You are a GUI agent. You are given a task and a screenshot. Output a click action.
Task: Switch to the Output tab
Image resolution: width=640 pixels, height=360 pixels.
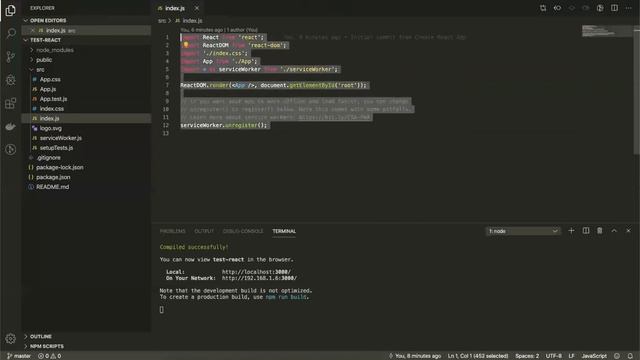point(204,231)
